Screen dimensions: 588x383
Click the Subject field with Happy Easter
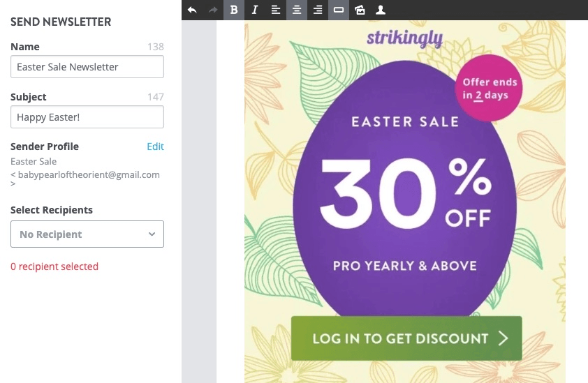[87, 117]
